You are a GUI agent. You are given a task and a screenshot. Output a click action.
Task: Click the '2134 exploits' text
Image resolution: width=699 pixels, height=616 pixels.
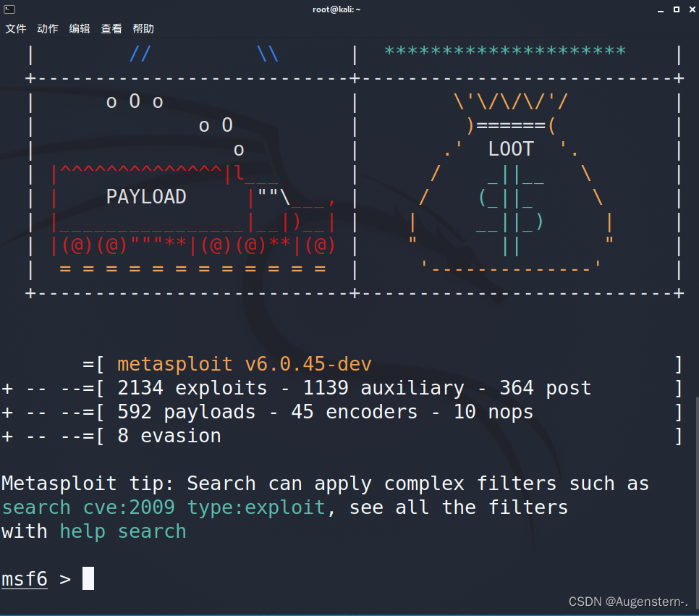point(192,388)
